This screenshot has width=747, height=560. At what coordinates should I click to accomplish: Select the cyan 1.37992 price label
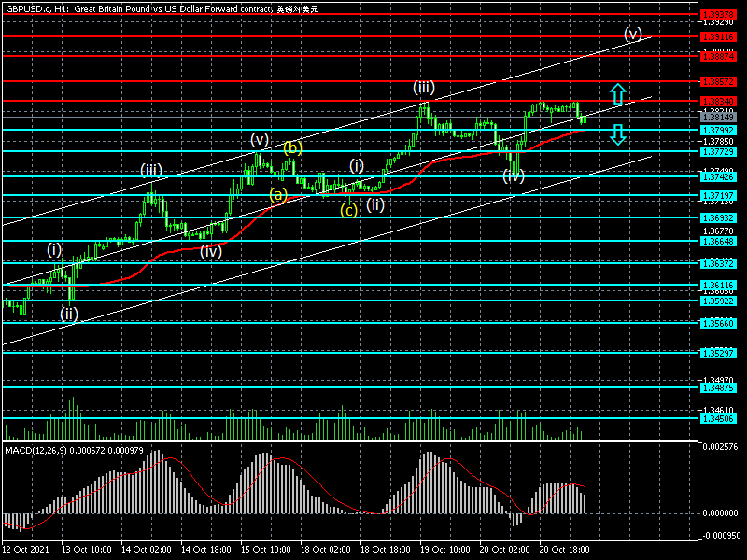[x=718, y=130]
